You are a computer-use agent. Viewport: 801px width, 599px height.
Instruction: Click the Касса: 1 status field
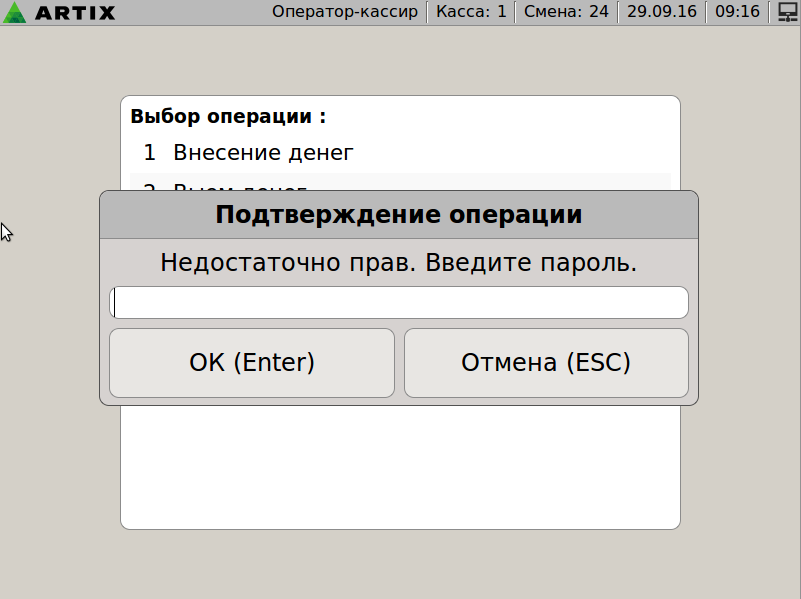471,12
